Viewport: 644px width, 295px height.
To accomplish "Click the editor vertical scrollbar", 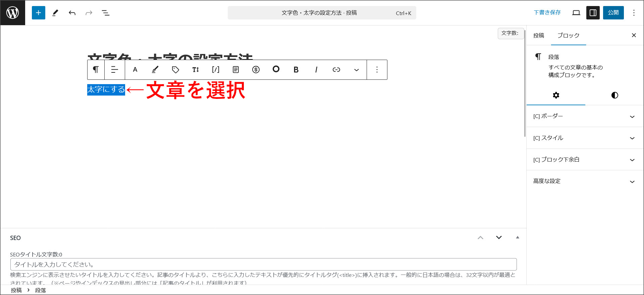I will tap(525, 83).
